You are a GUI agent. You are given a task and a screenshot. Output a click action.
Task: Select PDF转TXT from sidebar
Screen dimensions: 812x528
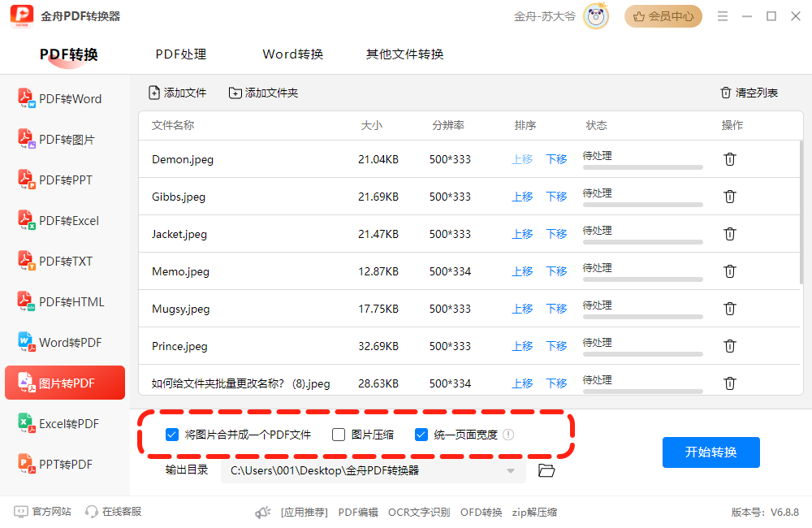pos(55,261)
